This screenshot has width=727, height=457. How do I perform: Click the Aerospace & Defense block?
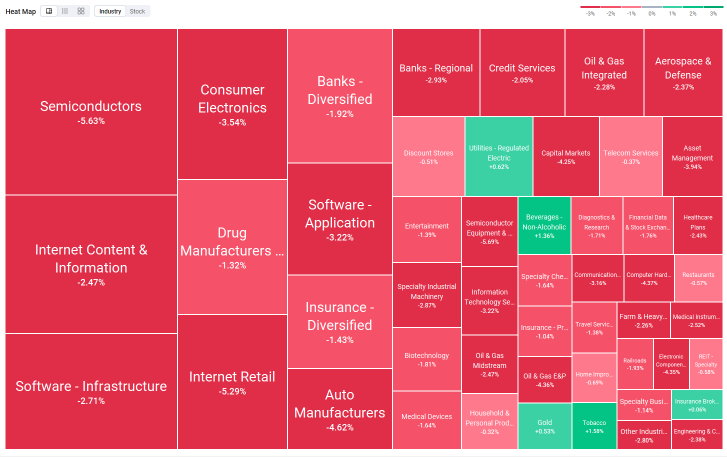coord(683,72)
